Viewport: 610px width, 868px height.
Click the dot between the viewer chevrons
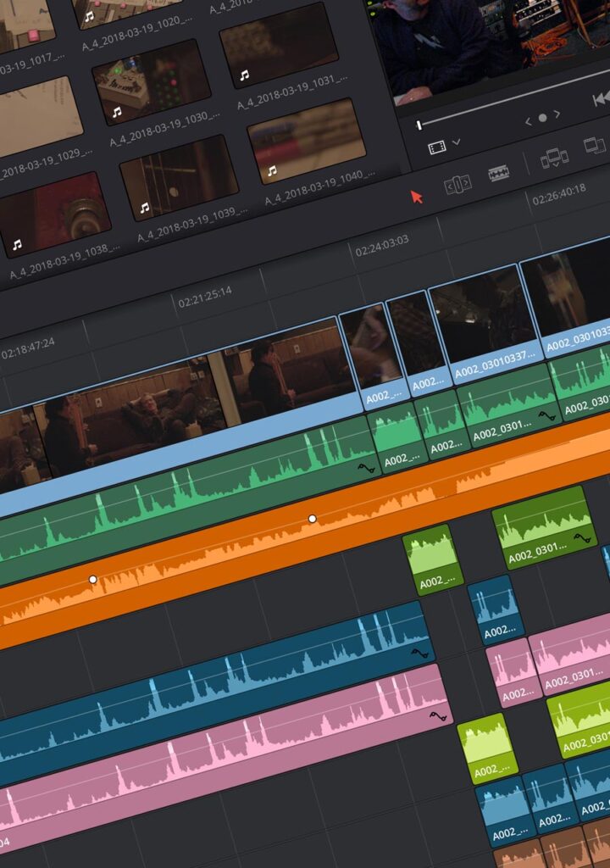pos(543,117)
